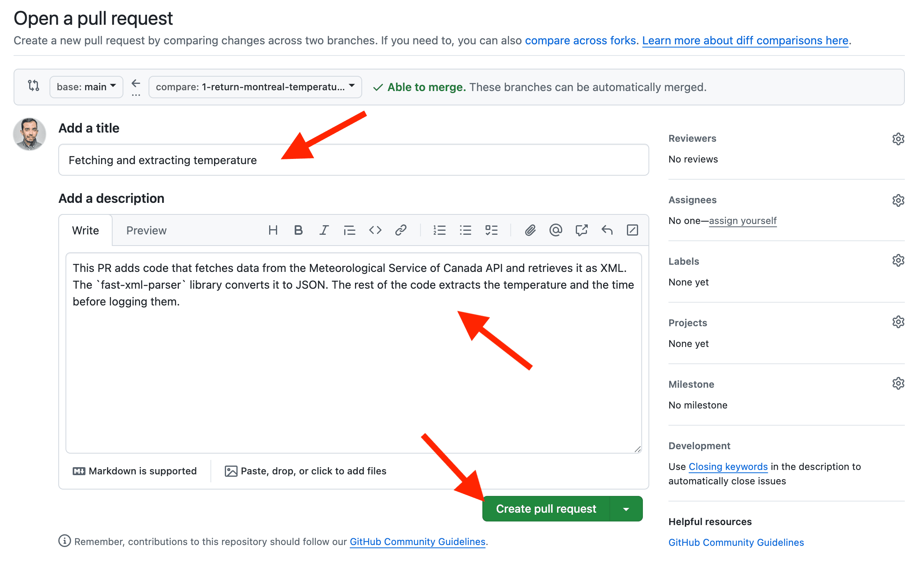Image resolution: width=924 pixels, height=563 pixels.
Task: Click assign yourself link
Action: pos(743,221)
